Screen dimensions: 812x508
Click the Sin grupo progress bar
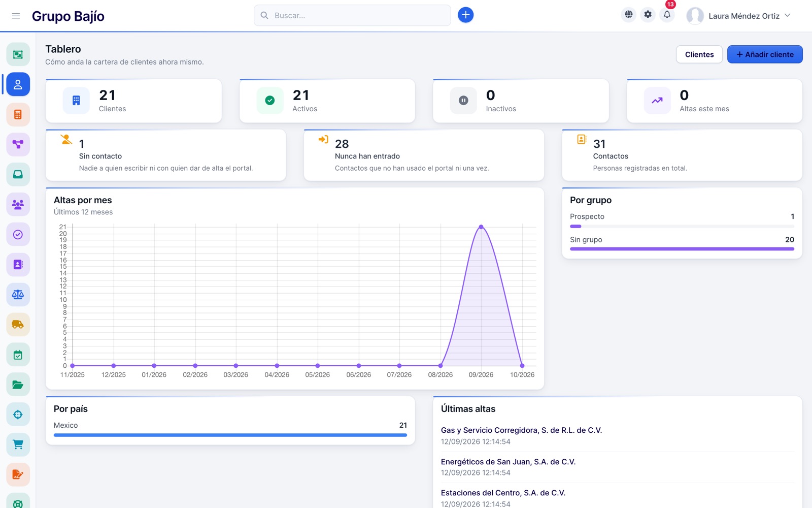[x=682, y=249]
